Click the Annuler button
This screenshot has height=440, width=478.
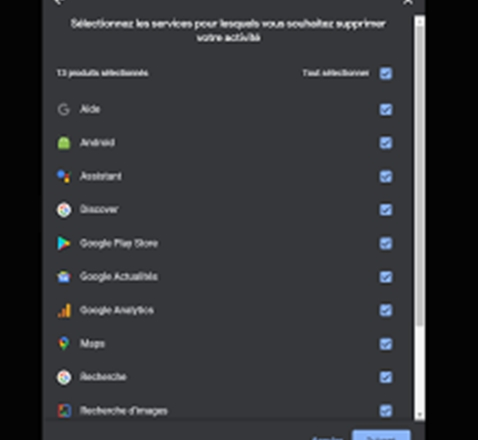coord(328,438)
